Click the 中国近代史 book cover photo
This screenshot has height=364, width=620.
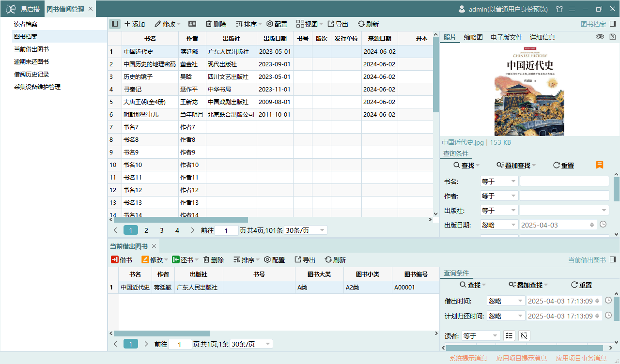(529, 91)
